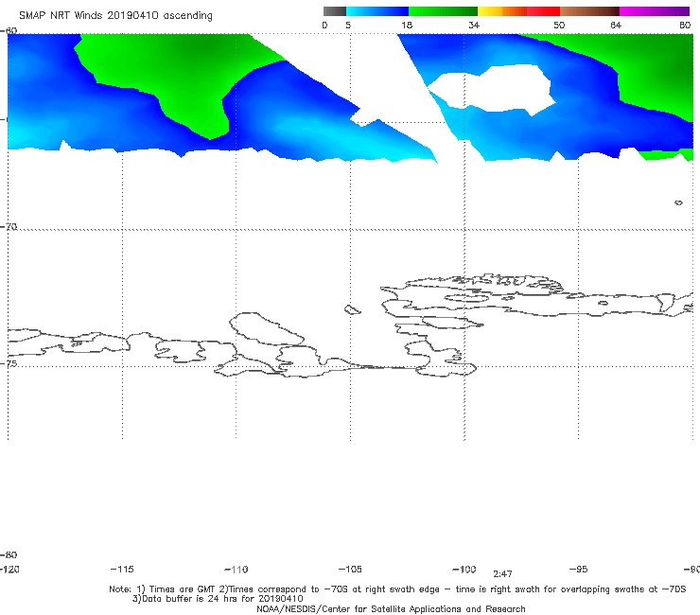Click the latitude label '-75'

click(x=9, y=363)
